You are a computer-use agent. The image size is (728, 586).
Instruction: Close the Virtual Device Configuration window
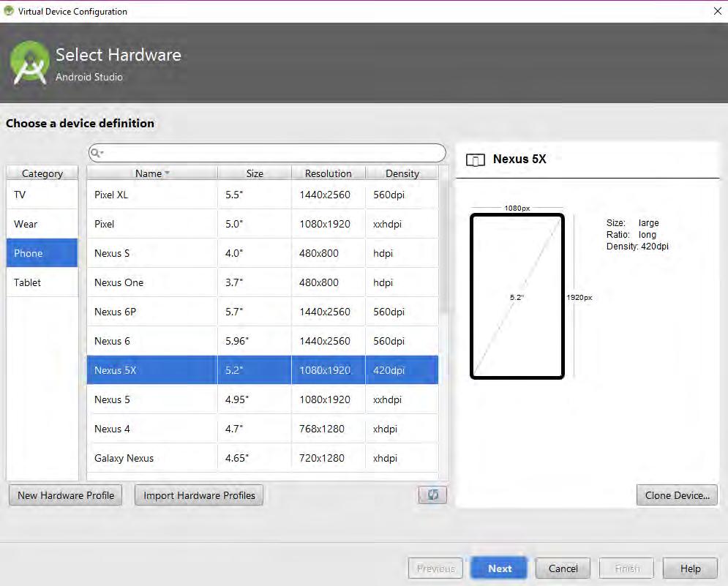tap(717, 11)
